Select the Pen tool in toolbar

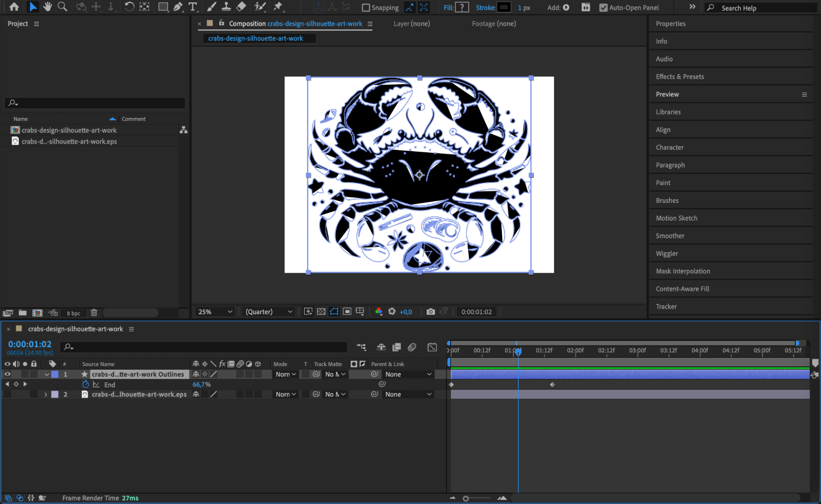pos(178,7)
